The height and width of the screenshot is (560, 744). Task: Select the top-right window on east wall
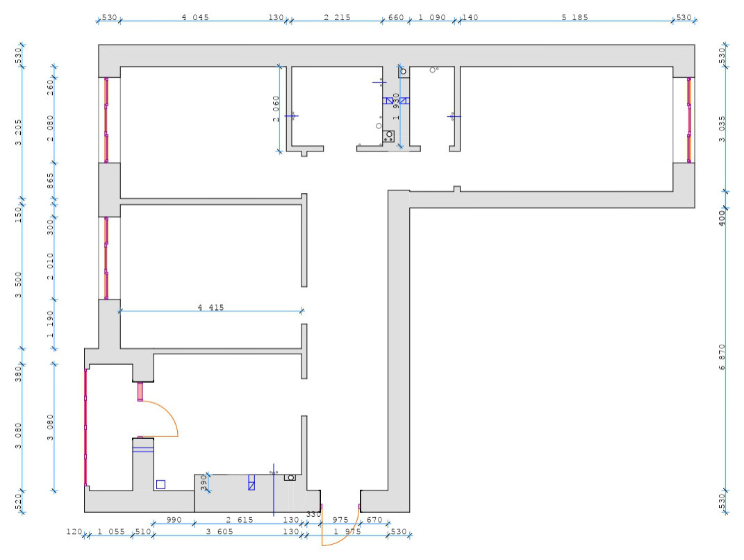[689, 120]
